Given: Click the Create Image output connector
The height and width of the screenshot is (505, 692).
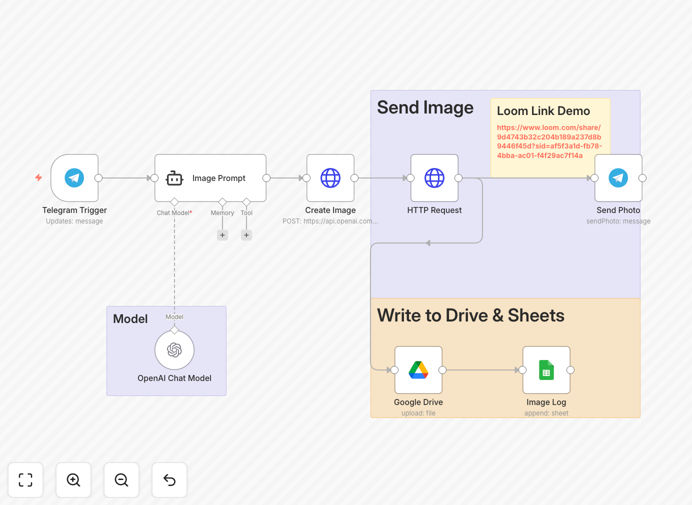Looking at the screenshot, I should [354, 178].
